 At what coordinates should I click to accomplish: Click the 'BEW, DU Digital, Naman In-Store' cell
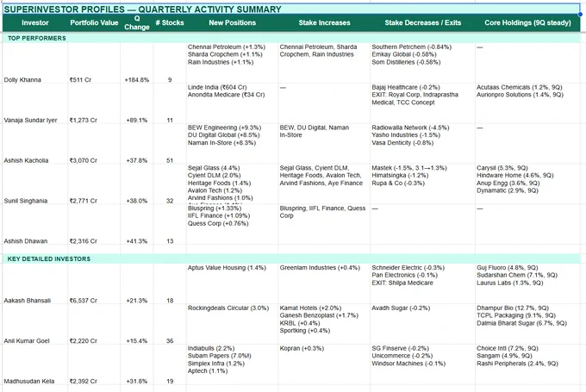[x=324, y=144]
